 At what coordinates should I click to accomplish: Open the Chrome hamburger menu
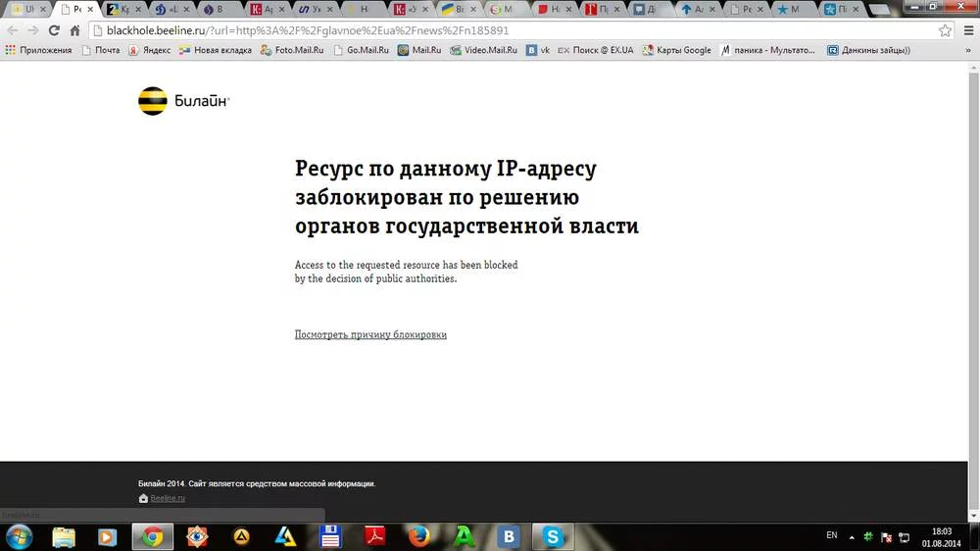click(x=969, y=30)
